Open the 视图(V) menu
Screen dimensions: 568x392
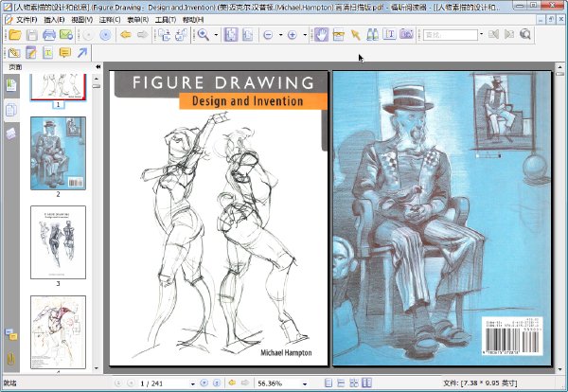click(81, 20)
